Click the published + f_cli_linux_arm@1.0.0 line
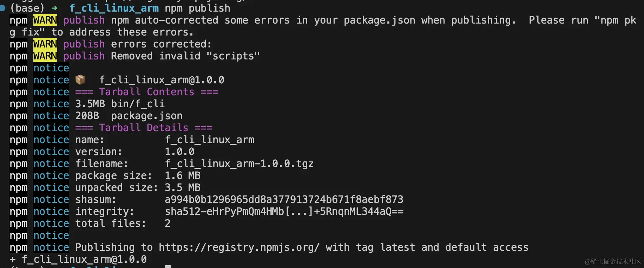This screenshot has height=268, width=644. pyautogui.click(x=78, y=259)
